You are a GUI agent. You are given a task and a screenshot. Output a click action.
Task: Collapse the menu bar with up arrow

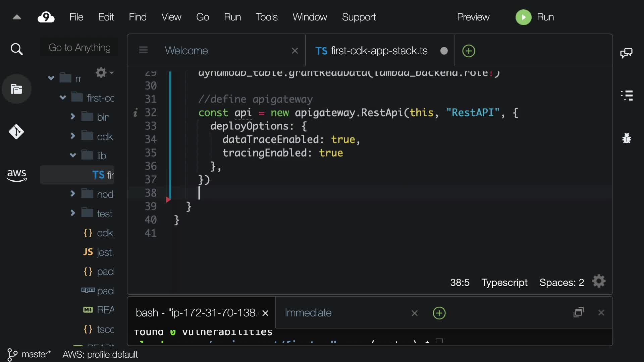tap(17, 17)
